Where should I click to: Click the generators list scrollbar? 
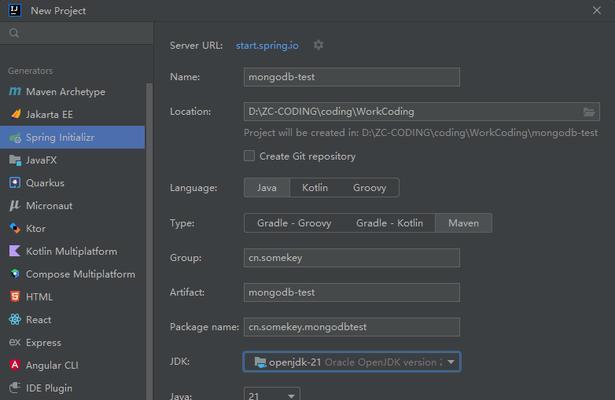[149, 241]
